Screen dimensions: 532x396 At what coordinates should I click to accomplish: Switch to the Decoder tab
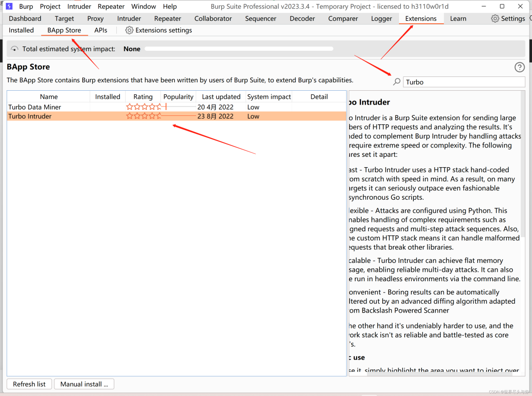(302, 19)
